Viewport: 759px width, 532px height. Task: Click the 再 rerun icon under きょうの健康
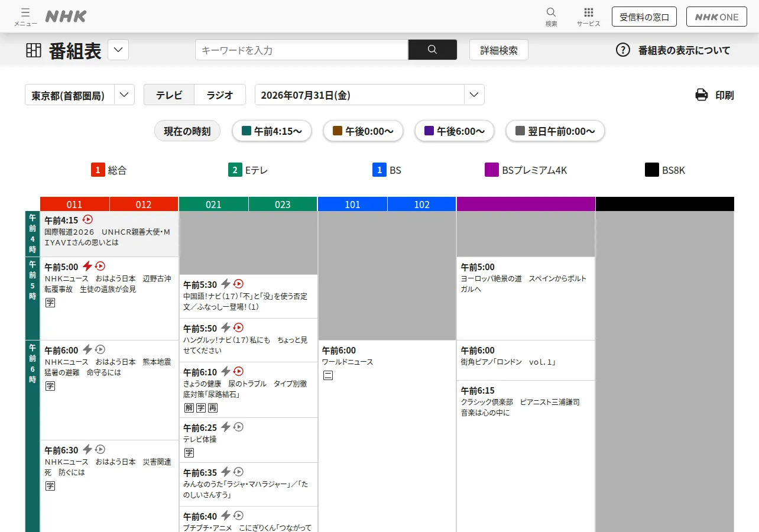[213, 408]
